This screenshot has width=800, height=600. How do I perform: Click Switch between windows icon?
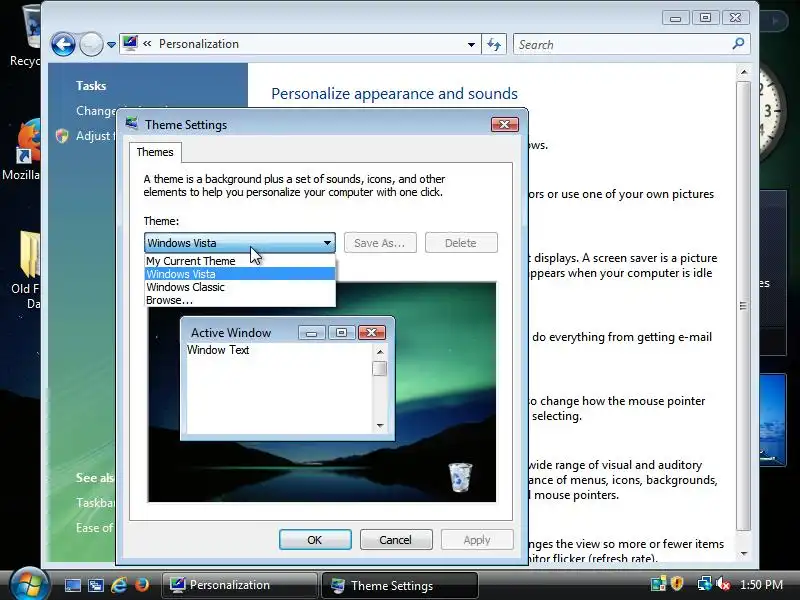pos(95,585)
